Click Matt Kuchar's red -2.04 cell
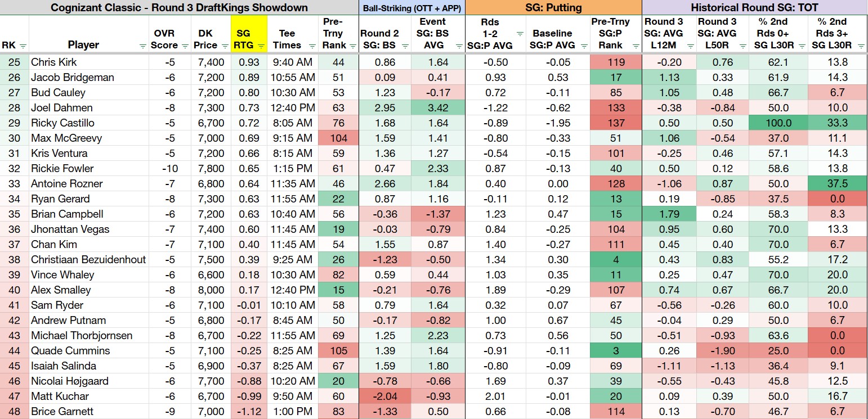Image resolution: width=868 pixels, height=419 pixels. click(385, 396)
